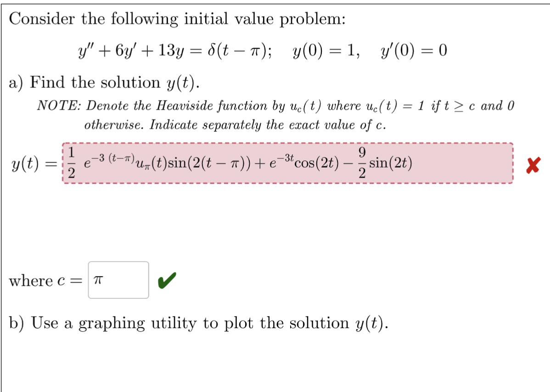550x392 pixels.
Task: Click the where c = label
Action: 43,280
